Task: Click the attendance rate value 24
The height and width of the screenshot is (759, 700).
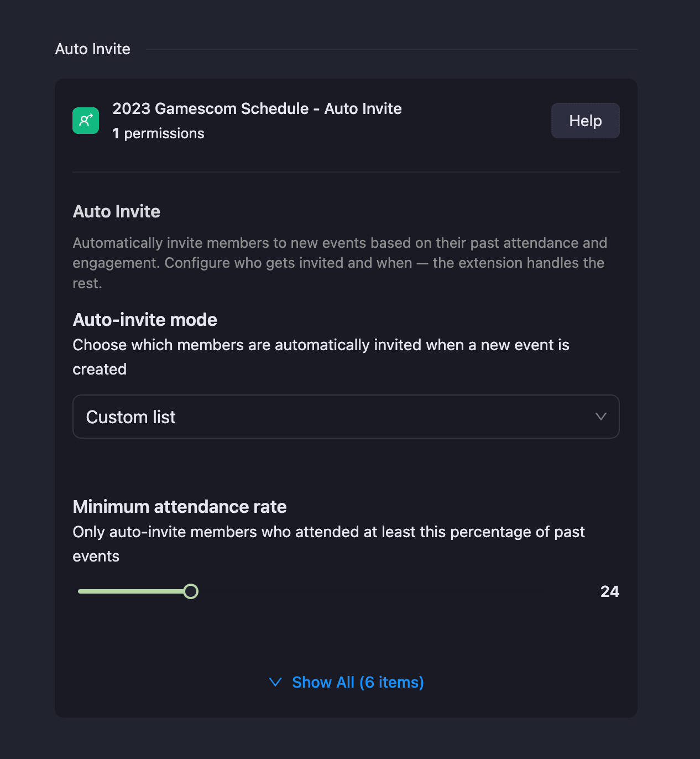Action: point(610,591)
